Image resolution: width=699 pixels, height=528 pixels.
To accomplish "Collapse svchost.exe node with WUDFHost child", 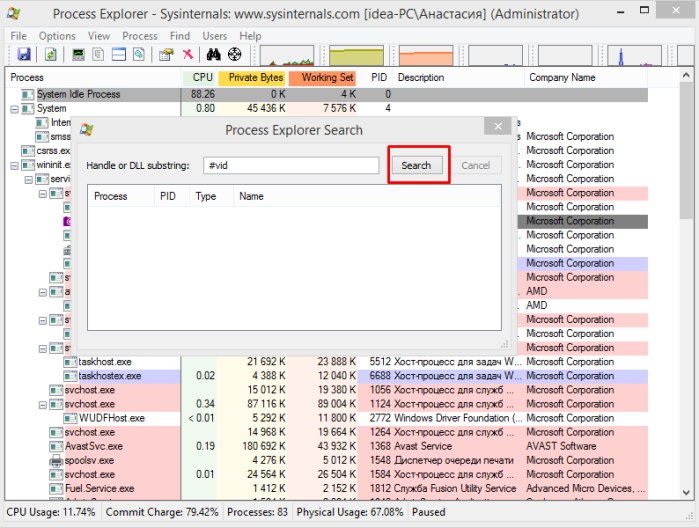I will (43, 405).
